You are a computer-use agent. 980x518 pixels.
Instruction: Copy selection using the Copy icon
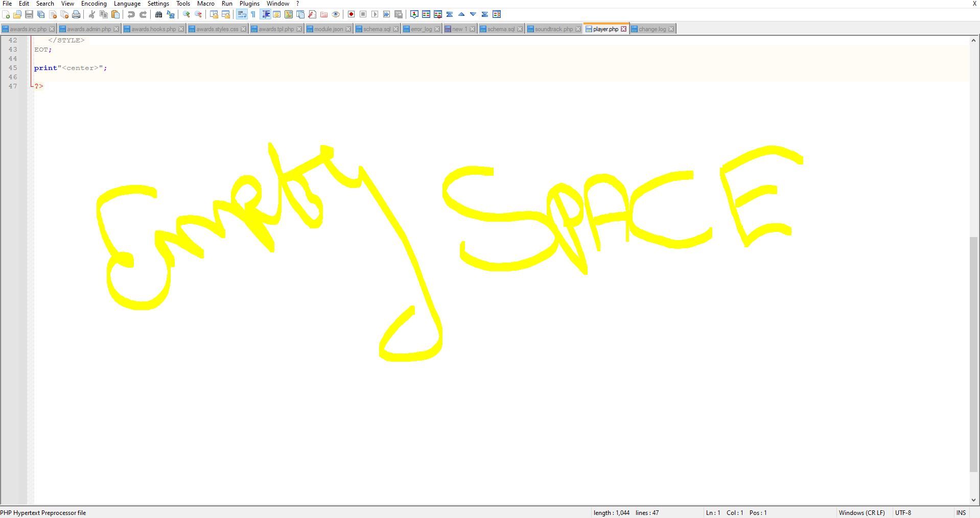point(104,14)
